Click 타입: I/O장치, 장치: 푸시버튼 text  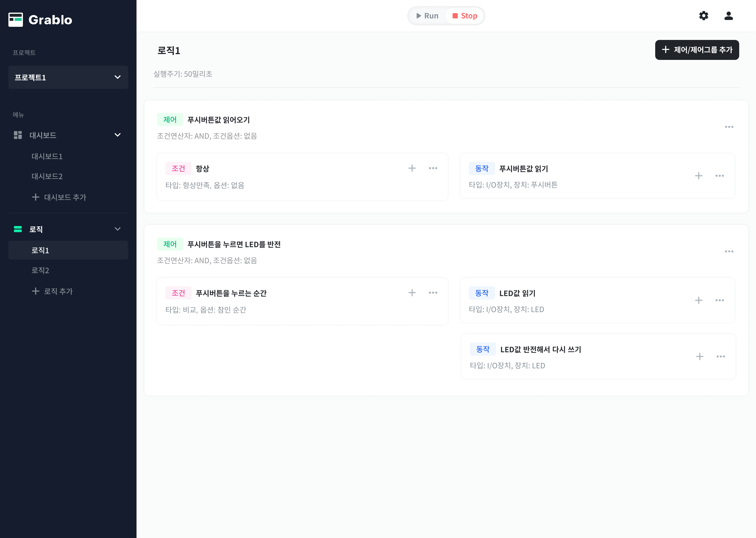(513, 185)
